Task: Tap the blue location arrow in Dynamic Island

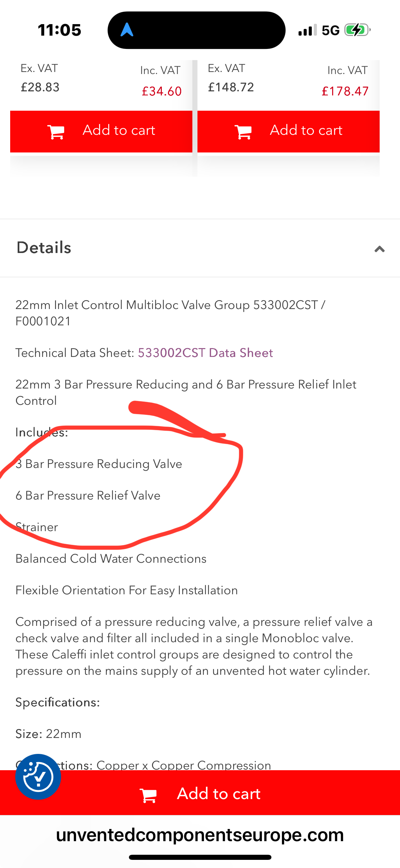Action: [x=127, y=30]
